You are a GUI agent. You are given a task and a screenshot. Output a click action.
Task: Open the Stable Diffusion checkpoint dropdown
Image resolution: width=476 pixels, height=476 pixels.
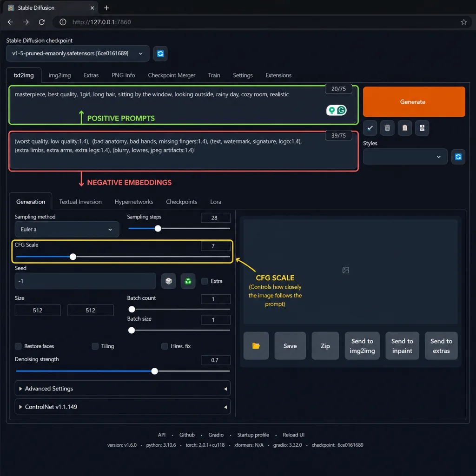coord(78,53)
